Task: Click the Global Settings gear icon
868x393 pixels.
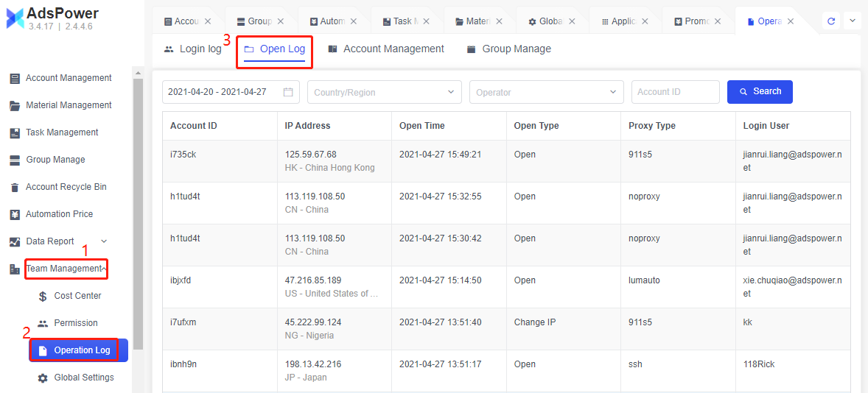Action: click(x=43, y=378)
